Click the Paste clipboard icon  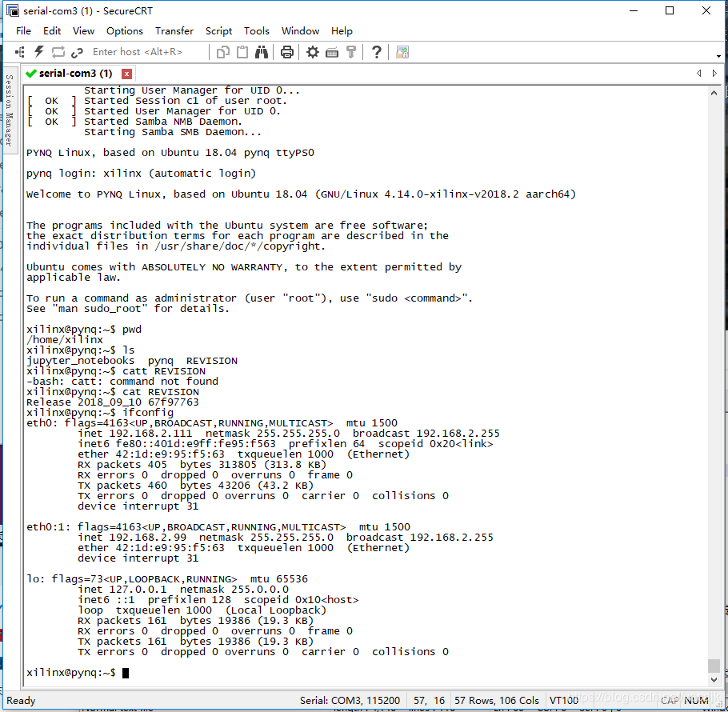coord(242,52)
